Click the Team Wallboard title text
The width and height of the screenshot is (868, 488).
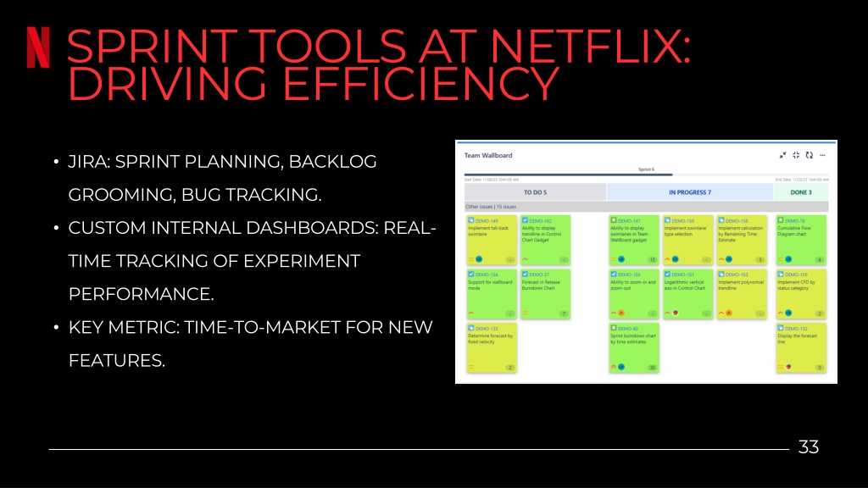488,156
